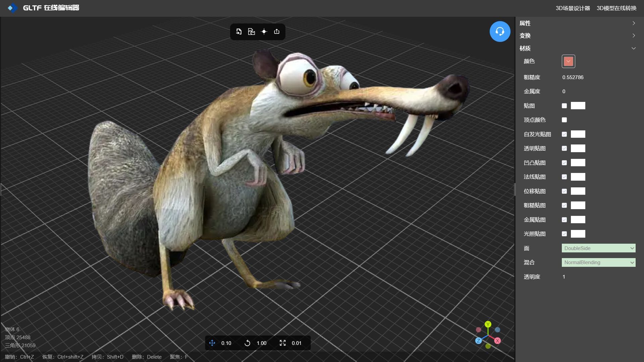The width and height of the screenshot is (644, 362).
Task: Click the translate step value 0.10
Action: pyautogui.click(x=226, y=343)
